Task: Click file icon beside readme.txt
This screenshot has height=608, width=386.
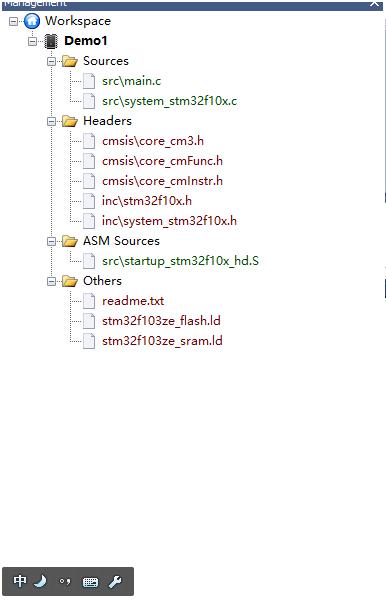Action: tap(89, 301)
